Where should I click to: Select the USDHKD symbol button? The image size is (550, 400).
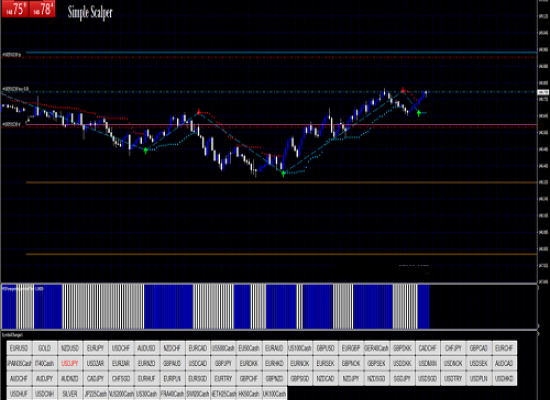click(504, 379)
